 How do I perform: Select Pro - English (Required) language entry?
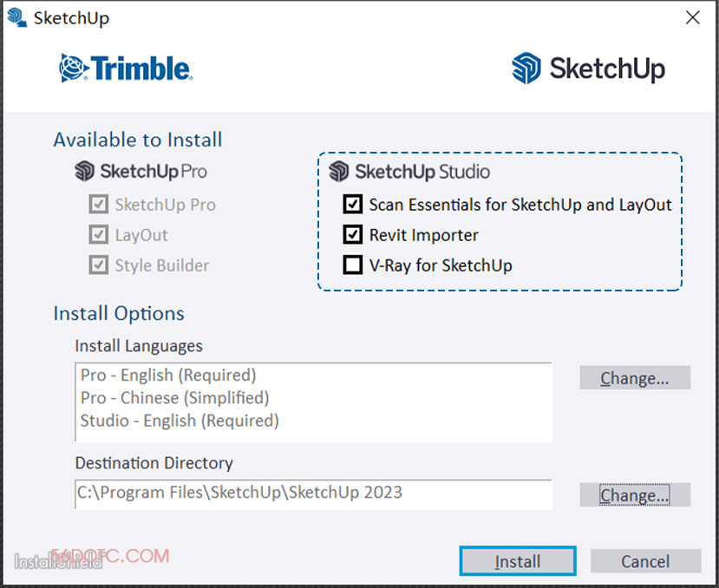[168, 376]
